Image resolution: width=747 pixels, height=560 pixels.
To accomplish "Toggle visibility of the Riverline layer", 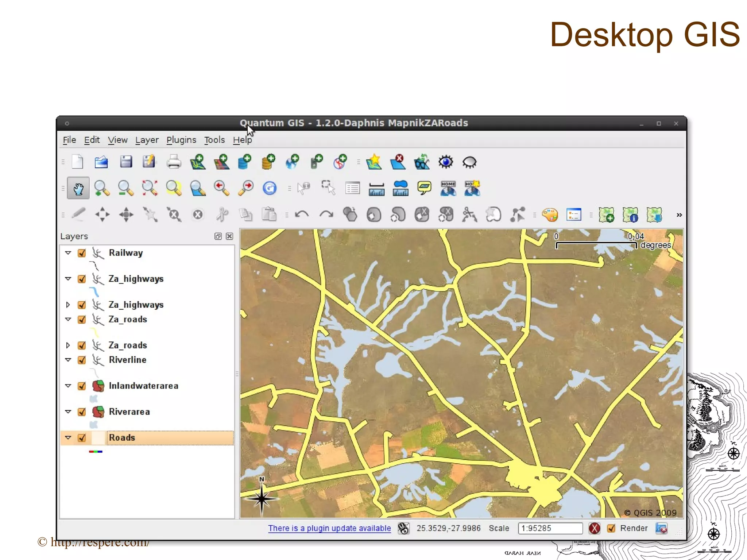I will click(82, 360).
